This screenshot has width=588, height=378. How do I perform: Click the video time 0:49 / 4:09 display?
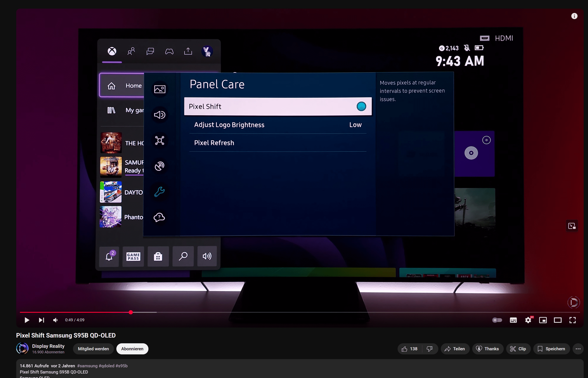pos(75,320)
